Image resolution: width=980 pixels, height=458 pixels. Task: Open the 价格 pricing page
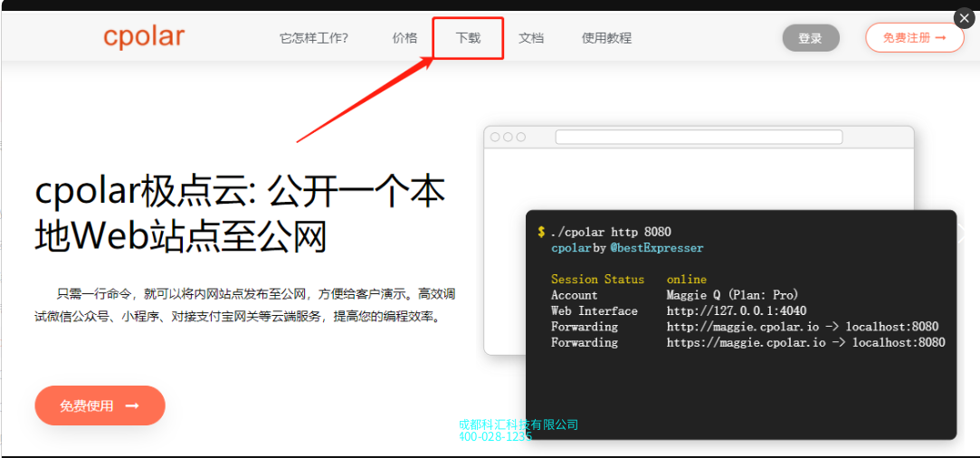coord(405,38)
